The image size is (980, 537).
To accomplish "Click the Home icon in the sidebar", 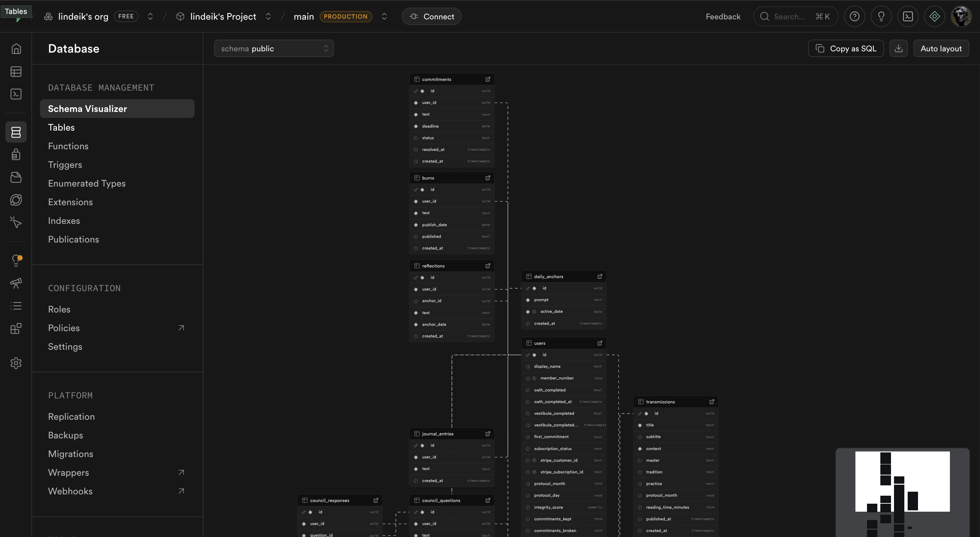I will pos(16,48).
